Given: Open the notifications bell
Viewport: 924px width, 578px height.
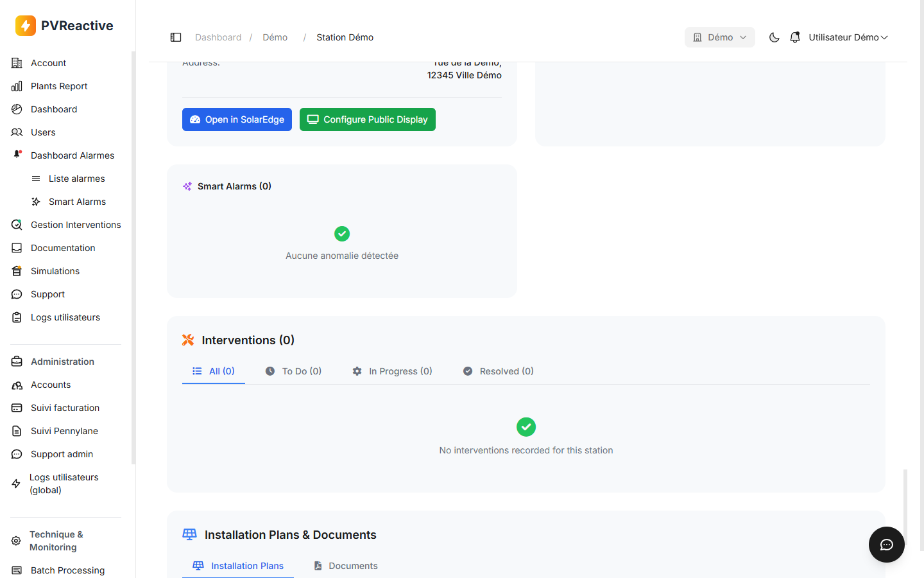Looking at the screenshot, I should (x=795, y=37).
